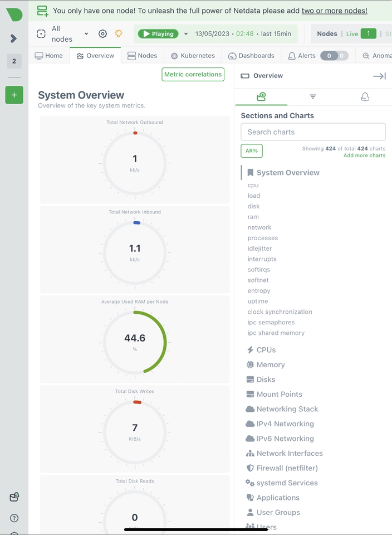Expand the Memory section

click(266, 364)
